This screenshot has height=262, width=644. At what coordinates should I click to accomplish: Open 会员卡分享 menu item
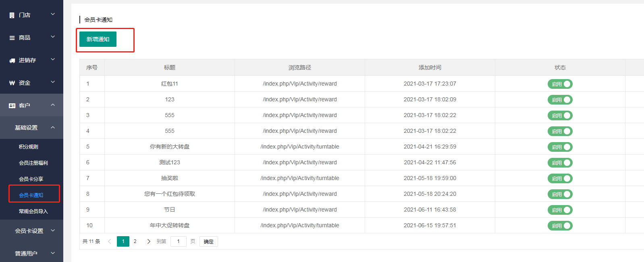click(x=31, y=179)
